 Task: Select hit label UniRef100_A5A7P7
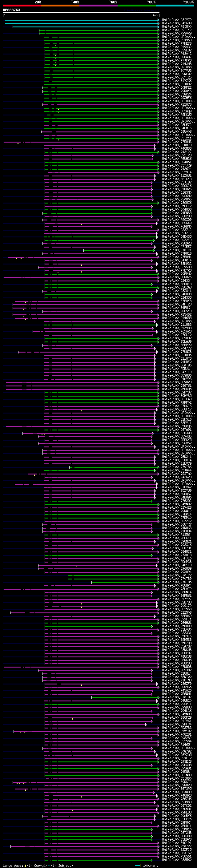pyautogui.click(x=177, y=846)
